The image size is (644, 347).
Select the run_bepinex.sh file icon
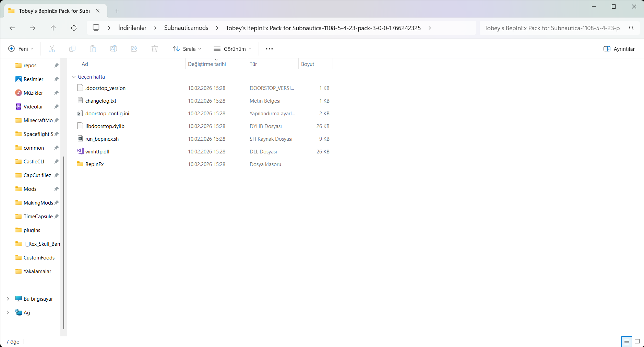[80, 138]
